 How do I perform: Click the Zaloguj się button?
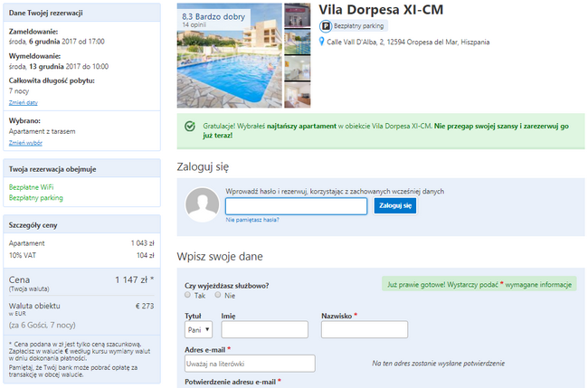[x=395, y=205]
